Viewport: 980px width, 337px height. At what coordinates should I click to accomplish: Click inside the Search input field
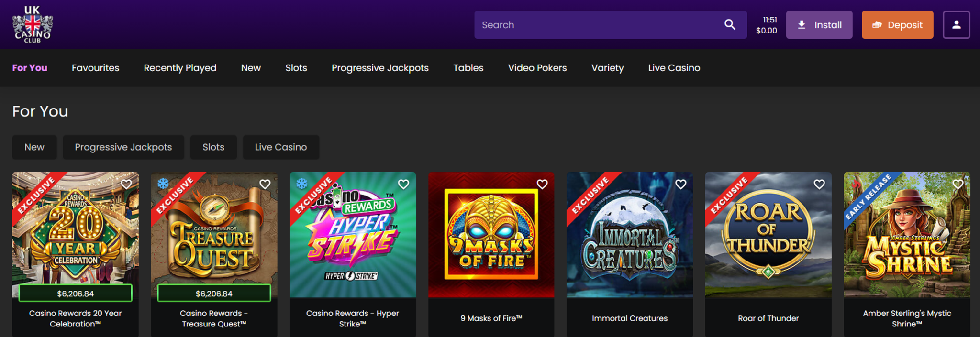598,25
